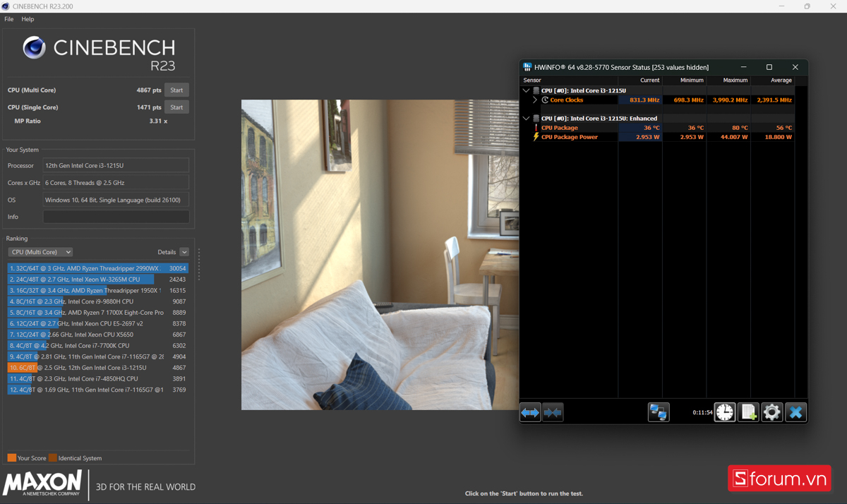Click the 44.007 W maximum power value
The height and width of the screenshot is (504, 847).
(x=734, y=137)
